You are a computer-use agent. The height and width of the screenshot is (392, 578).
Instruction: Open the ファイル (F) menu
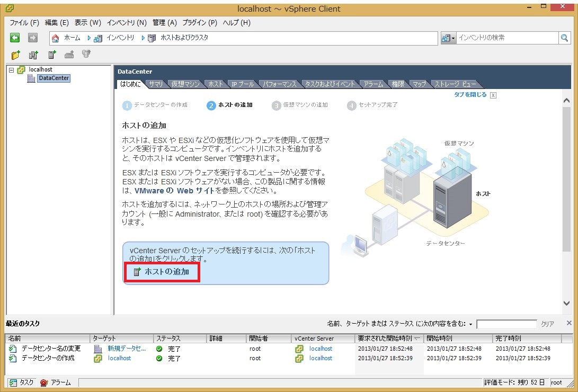(24, 23)
